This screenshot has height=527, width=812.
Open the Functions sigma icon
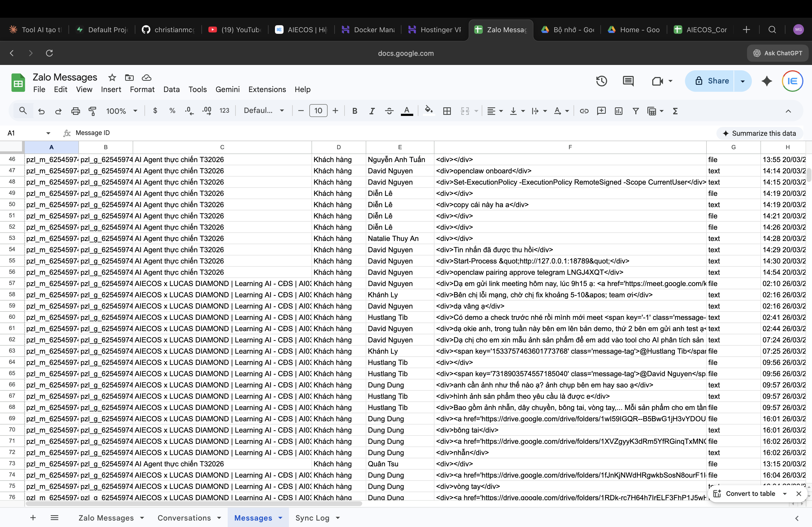pyautogui.click(x=675, y=111)
